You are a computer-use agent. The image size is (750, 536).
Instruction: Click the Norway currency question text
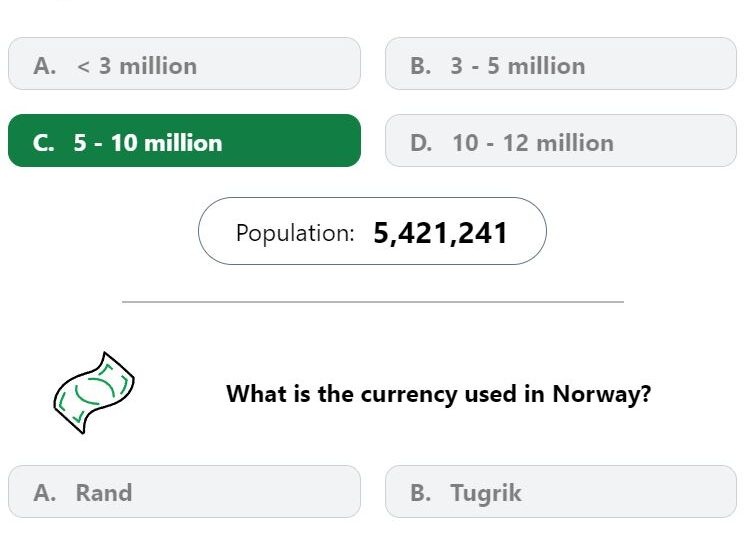pyautogui.click(x=439, y=394)
